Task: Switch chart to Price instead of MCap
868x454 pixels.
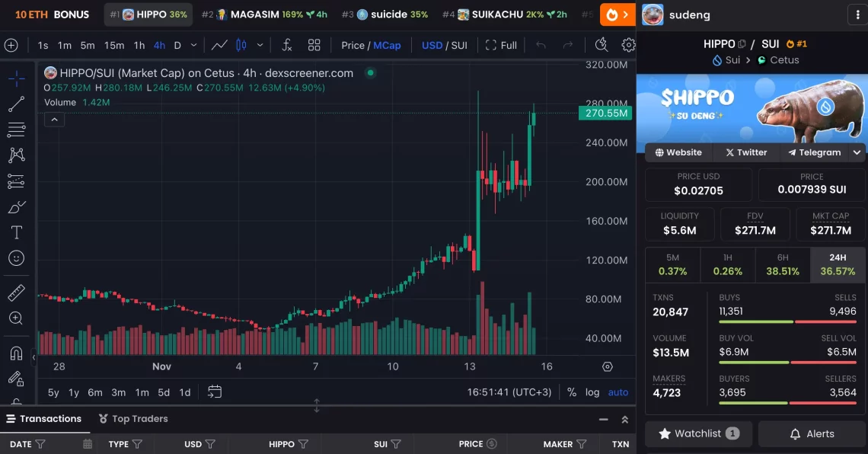Action: [353, 45]
